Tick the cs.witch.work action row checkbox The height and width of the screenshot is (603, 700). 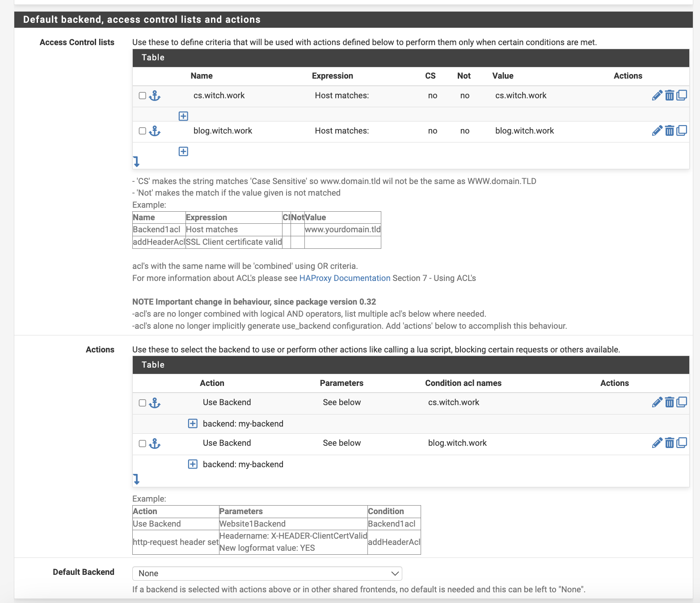tap(142, 403)
